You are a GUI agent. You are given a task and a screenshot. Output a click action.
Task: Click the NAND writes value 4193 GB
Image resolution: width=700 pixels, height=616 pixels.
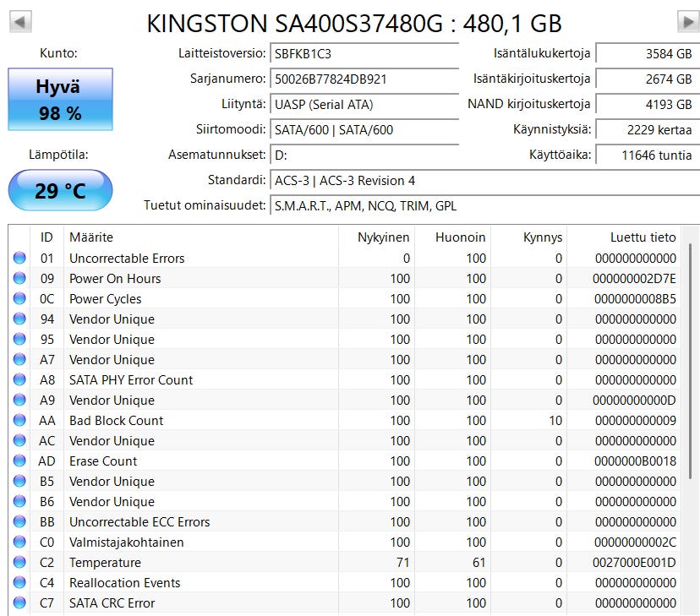(648, 105)
